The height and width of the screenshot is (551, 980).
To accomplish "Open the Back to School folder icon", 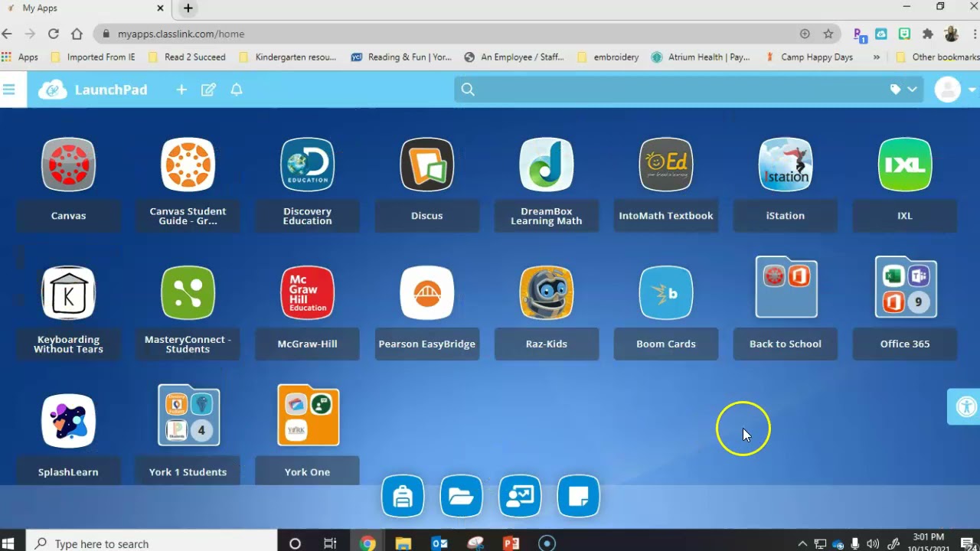I will [x=786, y=287].
